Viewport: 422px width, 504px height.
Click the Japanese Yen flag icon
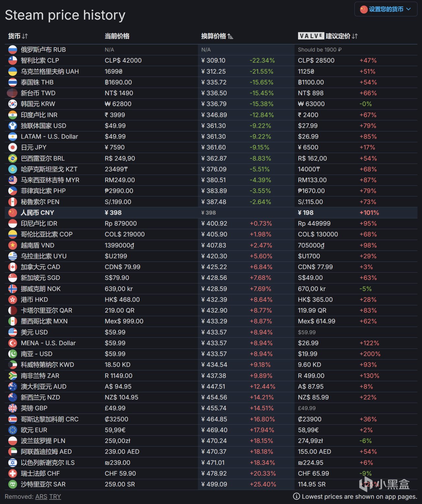[x=13, y=148]
